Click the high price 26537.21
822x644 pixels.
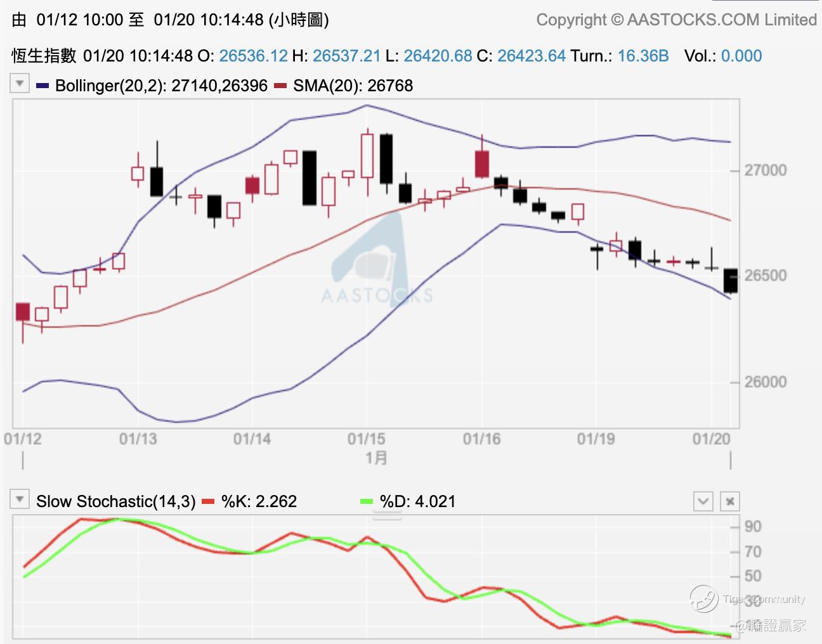(x=346, y=56)
